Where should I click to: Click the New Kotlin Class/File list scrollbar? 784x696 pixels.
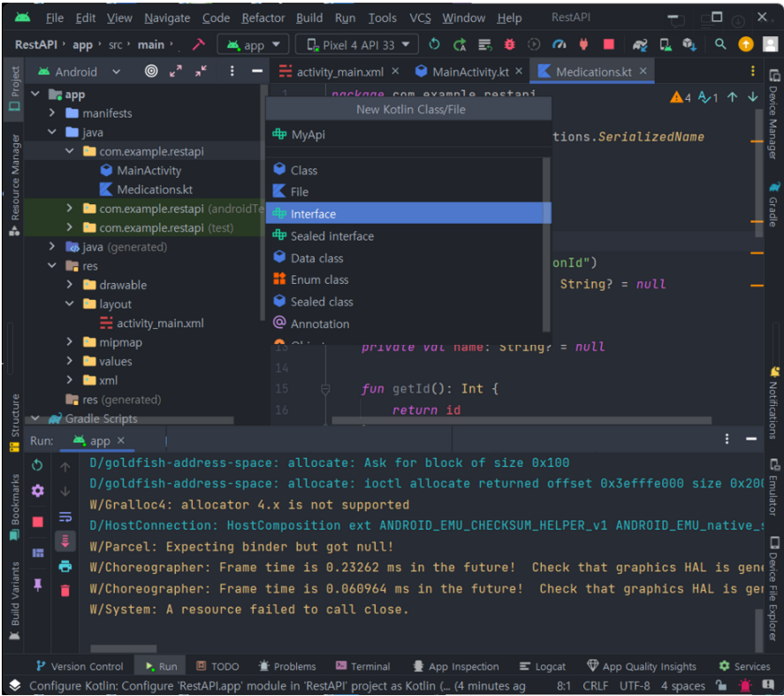click(546, 244)
